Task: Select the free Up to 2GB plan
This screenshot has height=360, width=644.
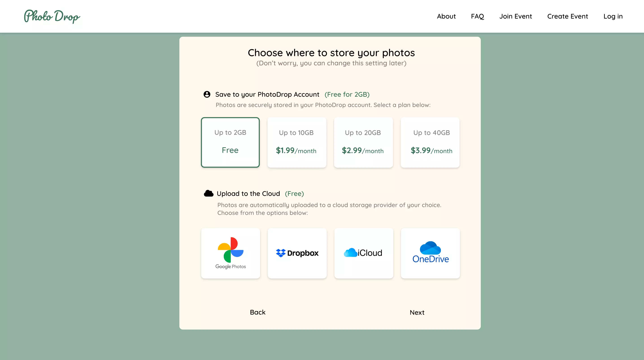Action: (230, 142)
